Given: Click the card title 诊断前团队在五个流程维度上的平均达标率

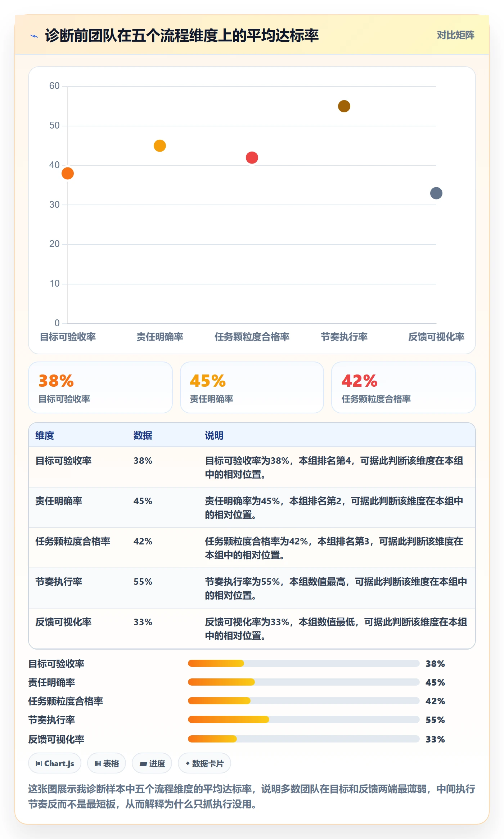Looking at the screenshot, I should point(182,36).
